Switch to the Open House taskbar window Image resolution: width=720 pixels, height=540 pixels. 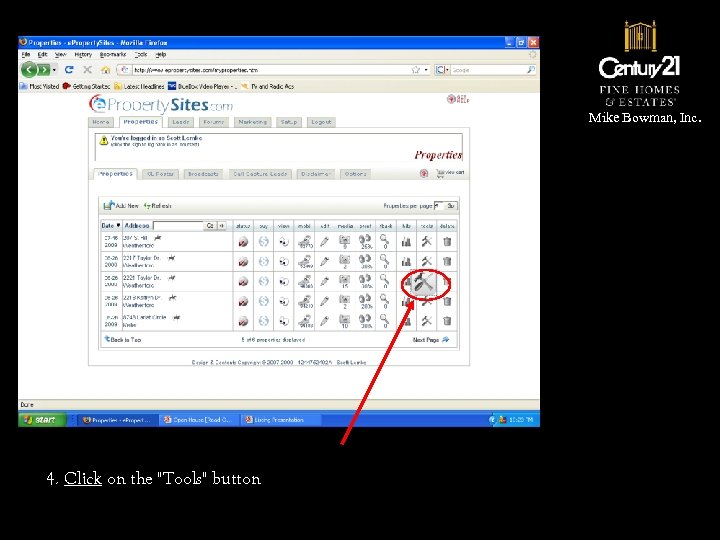point(199,420)
